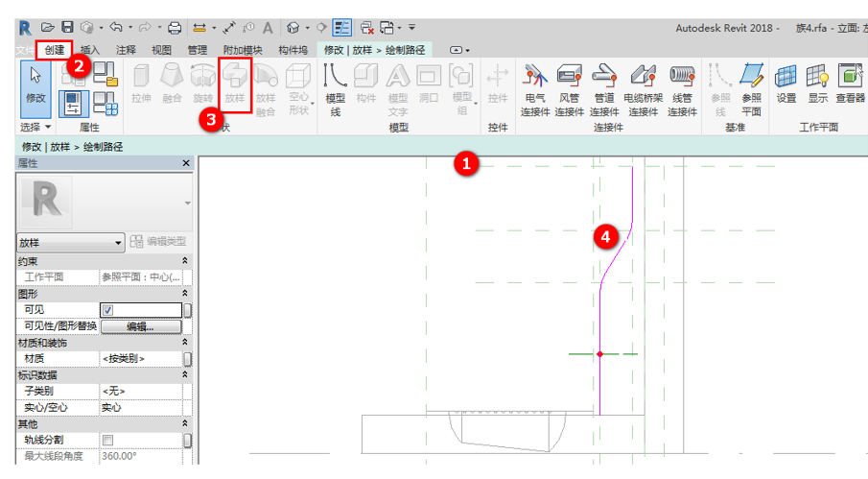
Task: Click the Edit Type (编辑类型) button
Action: [159, 242]
